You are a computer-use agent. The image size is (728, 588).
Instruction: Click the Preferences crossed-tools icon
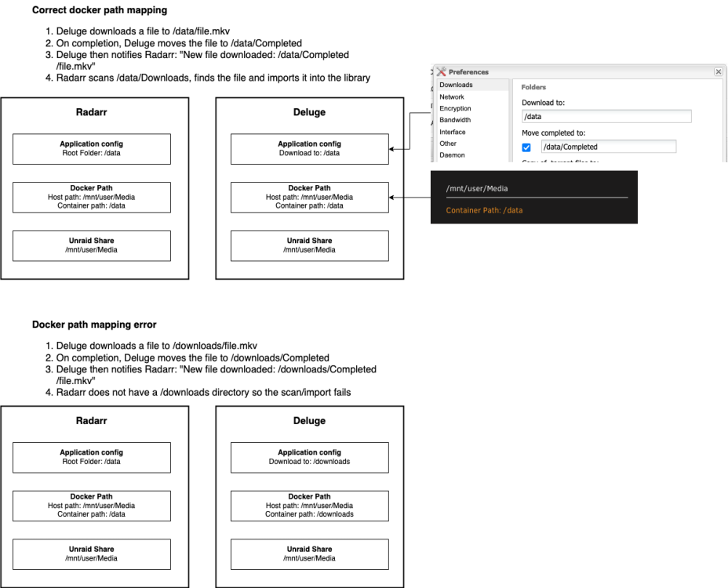[441, 71]
